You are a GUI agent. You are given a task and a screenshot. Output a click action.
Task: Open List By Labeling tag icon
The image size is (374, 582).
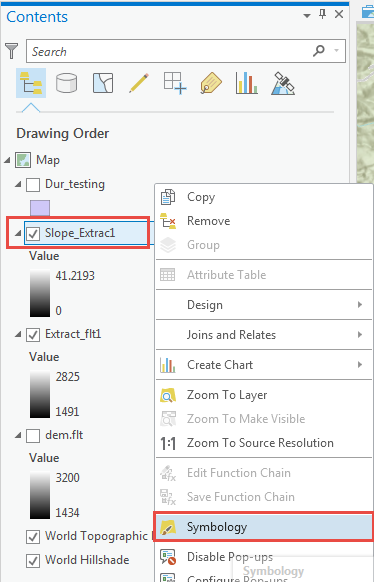pyautogui.click(x=211, y=83)
